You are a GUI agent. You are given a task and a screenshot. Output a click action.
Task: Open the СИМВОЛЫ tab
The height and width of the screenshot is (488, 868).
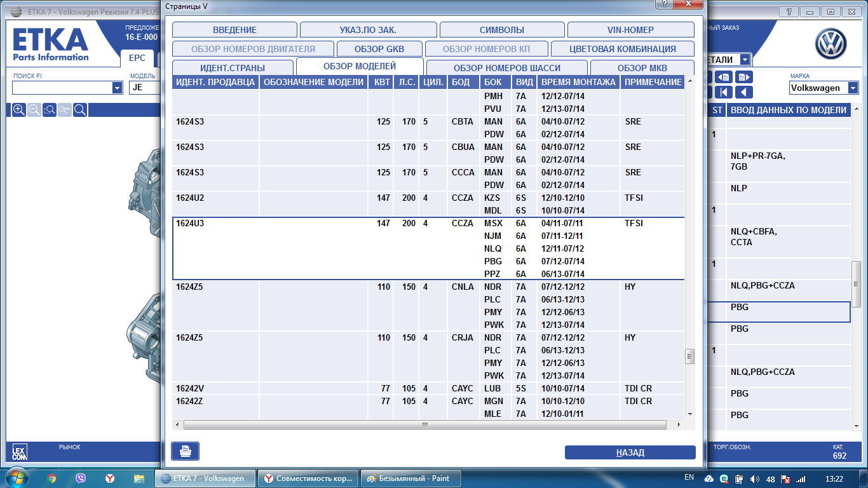coord(502,30)
